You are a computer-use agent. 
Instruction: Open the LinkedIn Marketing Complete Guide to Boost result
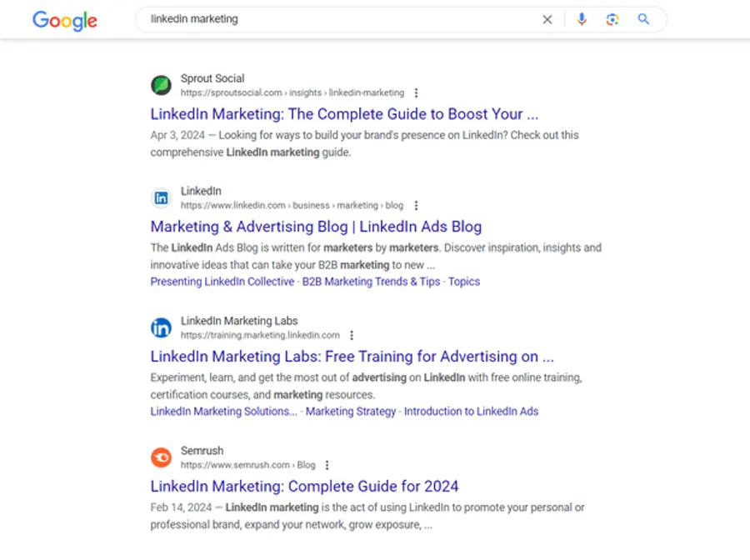point(344,114)
